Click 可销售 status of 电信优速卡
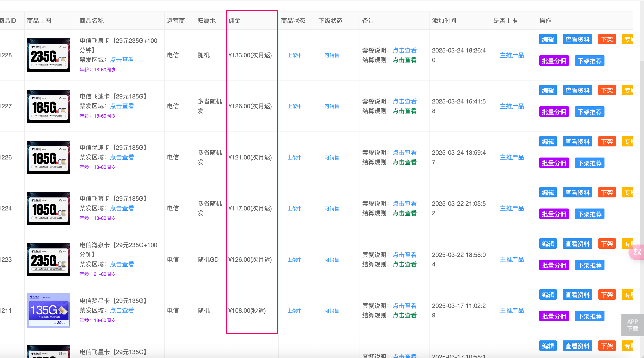 click(332, 157)
